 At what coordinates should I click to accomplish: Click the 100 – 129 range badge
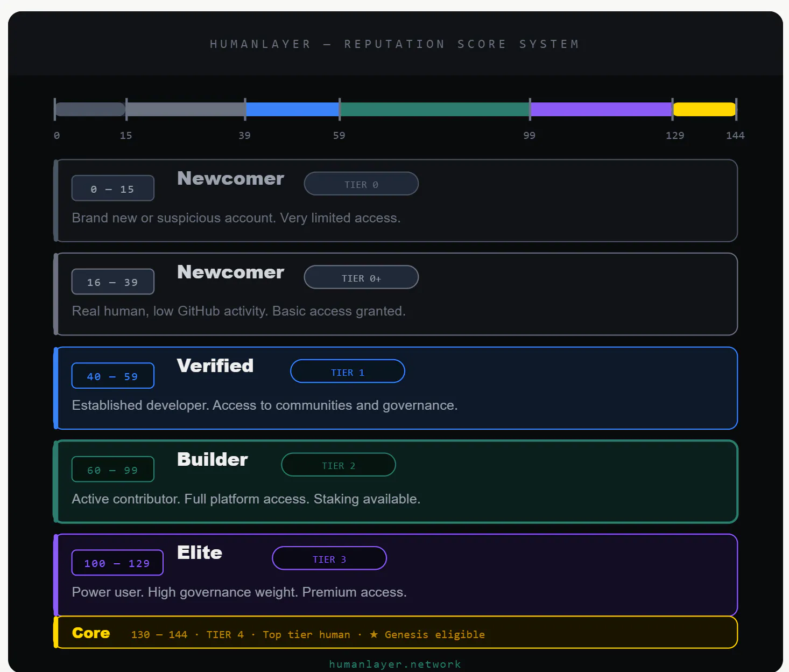point(117,563)
